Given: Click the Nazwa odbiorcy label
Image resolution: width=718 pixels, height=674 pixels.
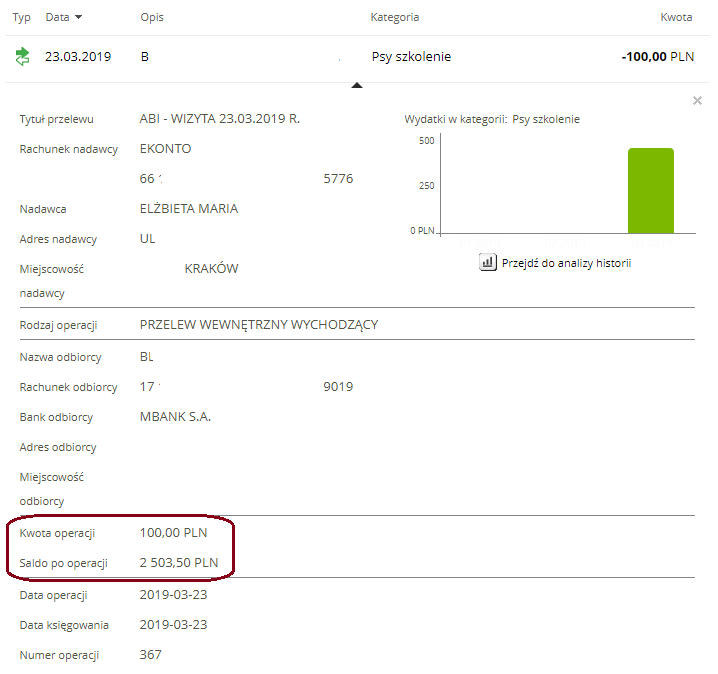Looking at the screenshot, I should click(60, 357).
